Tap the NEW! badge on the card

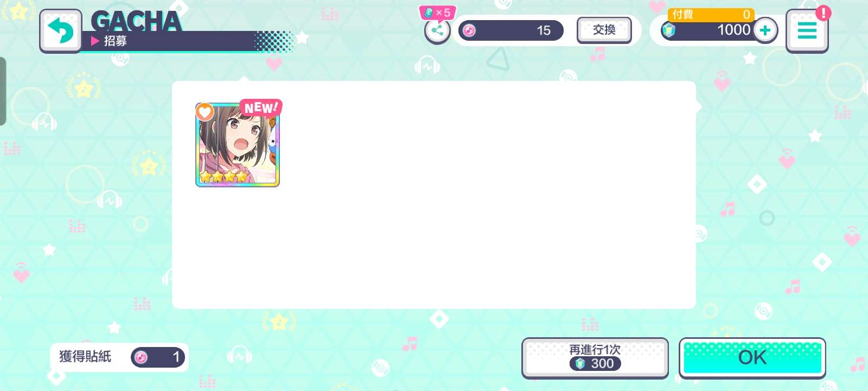point(261,108)
